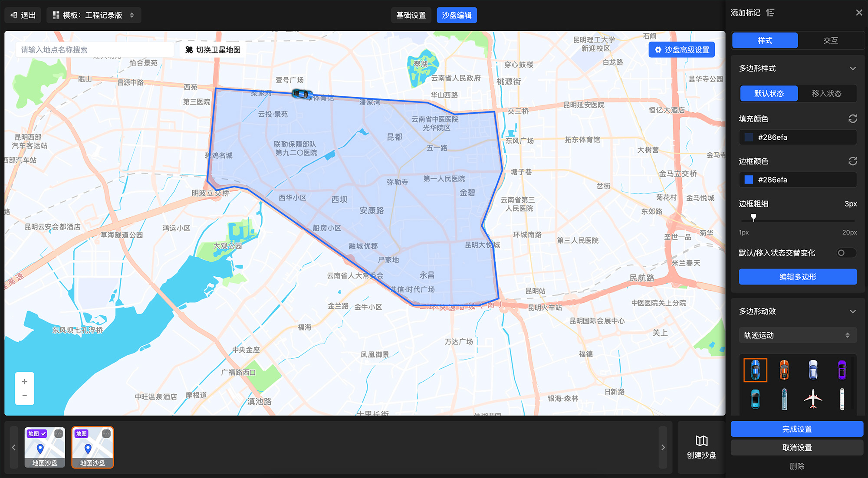
Task: Open the 模板 工程记录版 template selector
Action: click(x=94, y=15)
